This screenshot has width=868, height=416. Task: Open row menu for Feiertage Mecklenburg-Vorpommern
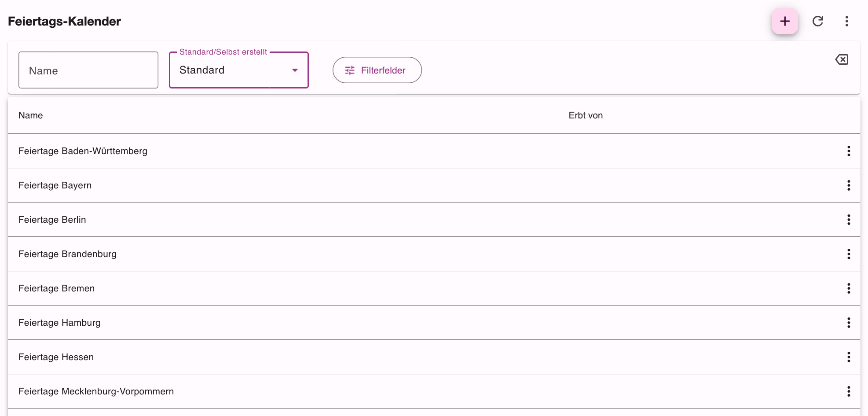(x=849, y=391)
